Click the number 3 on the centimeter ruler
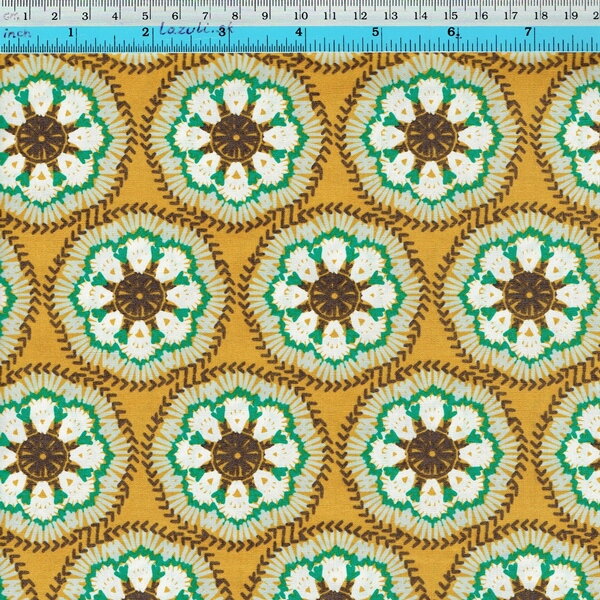Viewport: 600px width, 600px height. (x=85, y=16)
